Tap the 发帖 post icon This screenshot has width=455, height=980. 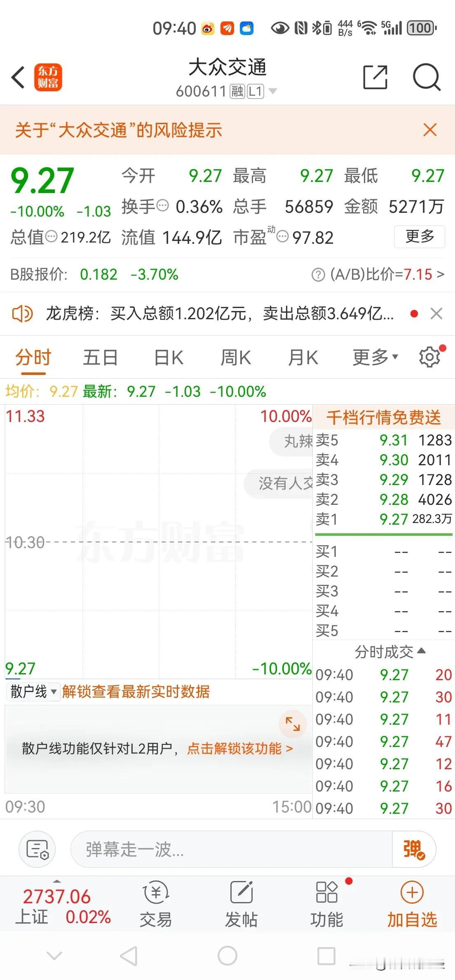click(242, 905)
